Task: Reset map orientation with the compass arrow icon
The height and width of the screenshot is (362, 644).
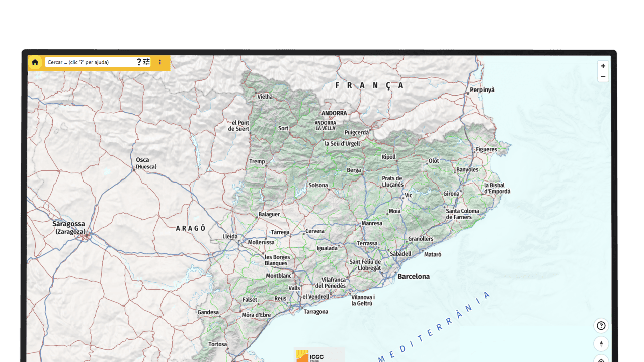Action: coord(601,344)
